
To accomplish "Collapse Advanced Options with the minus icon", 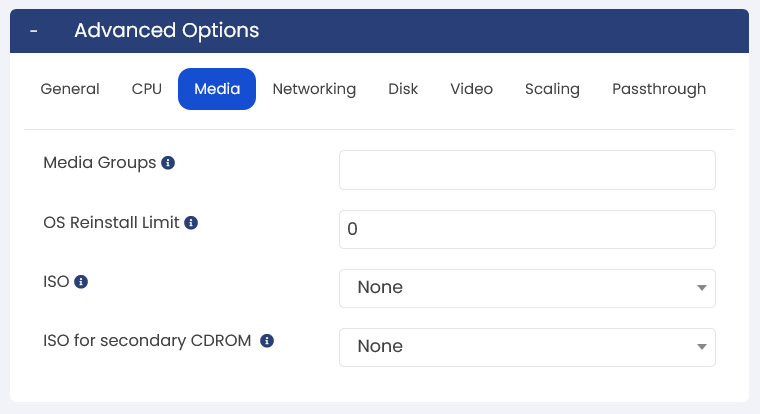I will [33, 31].
